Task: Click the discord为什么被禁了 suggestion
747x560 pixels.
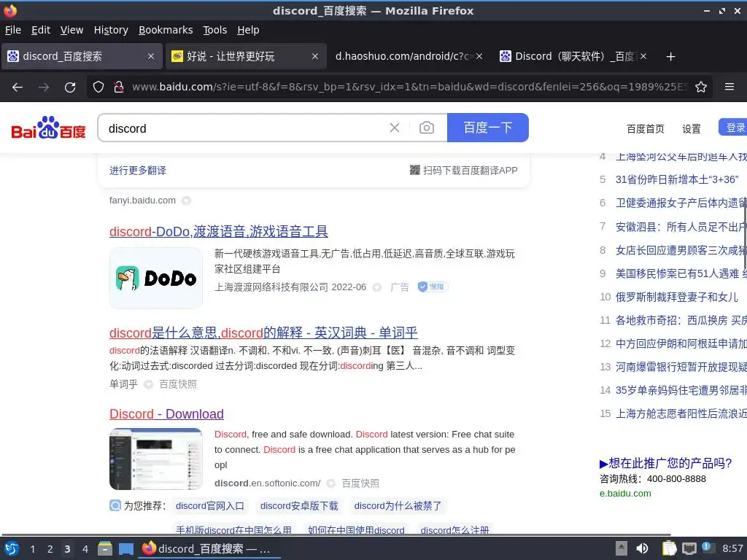Action: pyautogui.click(x=398, y=506)
